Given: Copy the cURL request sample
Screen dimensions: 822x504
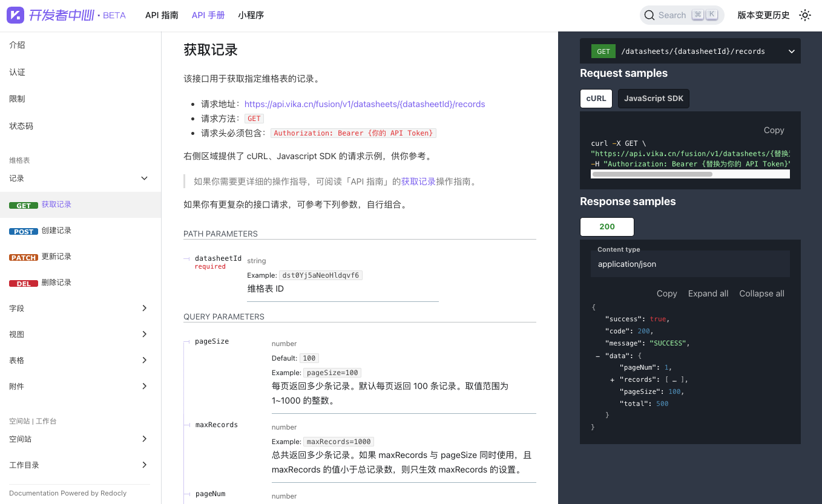Looking at the screenshot, I should coord(774,130).
